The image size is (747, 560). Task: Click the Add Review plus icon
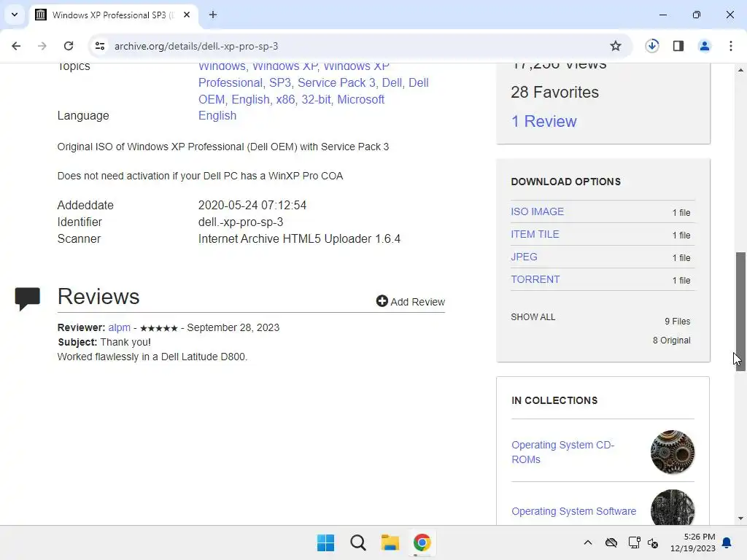click(382, 301)
